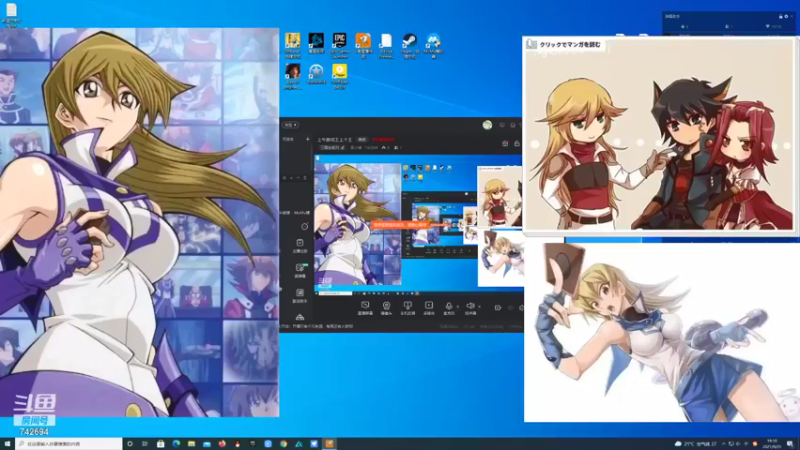Open the user avatar in streaming app header
The width and height of the screenshot is (800, 450).
coord(487,125)
